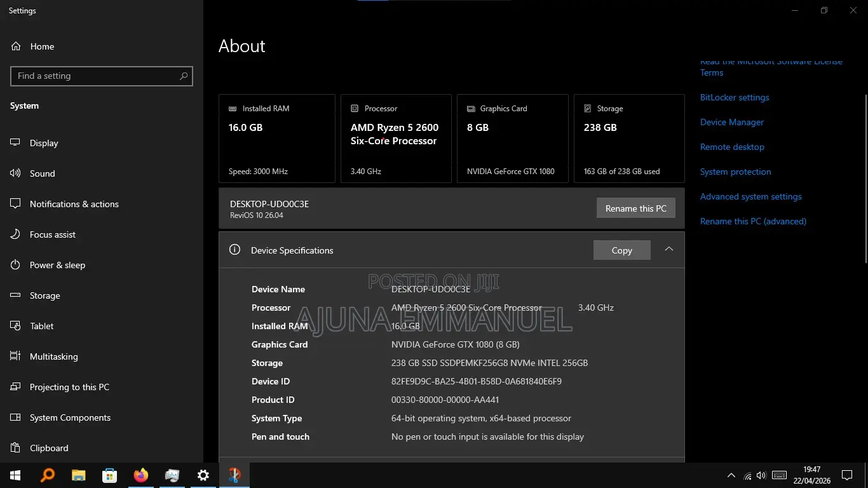868x488 pixels.
Task: Click the Storage 238 GB card
Action: (629, 139)
